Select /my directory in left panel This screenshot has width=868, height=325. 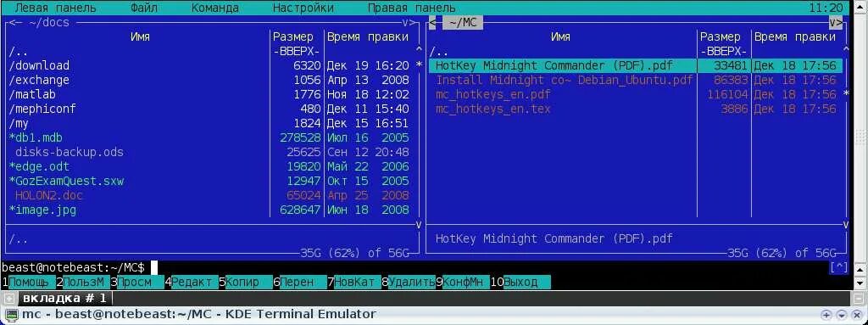[x=209, y=123]
